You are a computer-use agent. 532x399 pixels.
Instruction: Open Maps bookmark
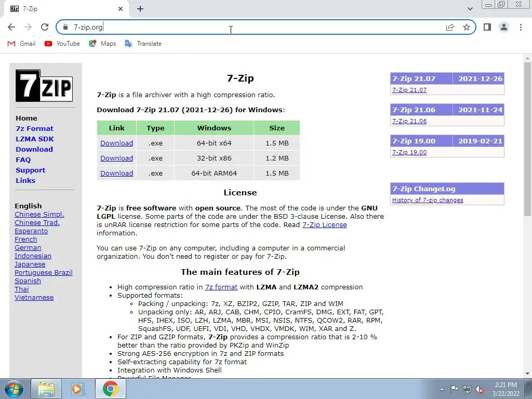[x=102, y=44]
